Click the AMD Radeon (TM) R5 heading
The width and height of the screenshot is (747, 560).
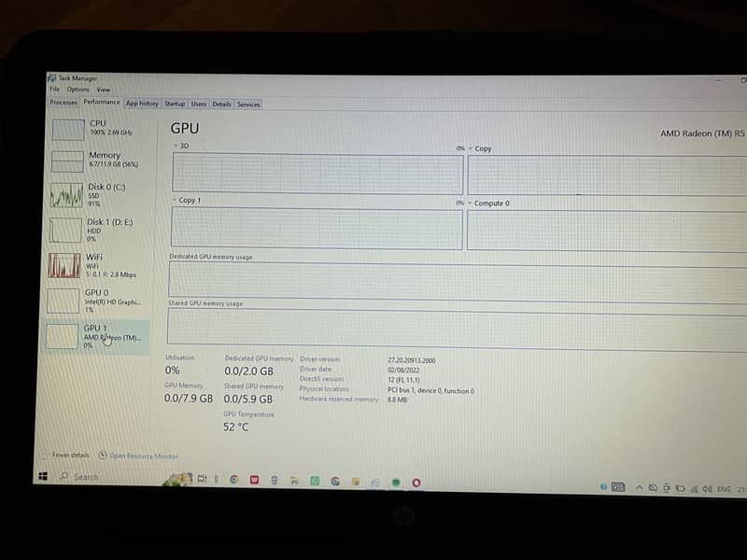(x=702, y=133)
